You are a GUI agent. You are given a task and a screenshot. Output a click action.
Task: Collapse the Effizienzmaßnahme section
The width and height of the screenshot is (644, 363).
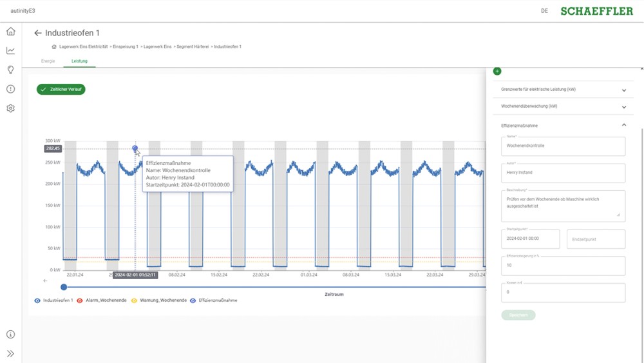click(623, 125)
